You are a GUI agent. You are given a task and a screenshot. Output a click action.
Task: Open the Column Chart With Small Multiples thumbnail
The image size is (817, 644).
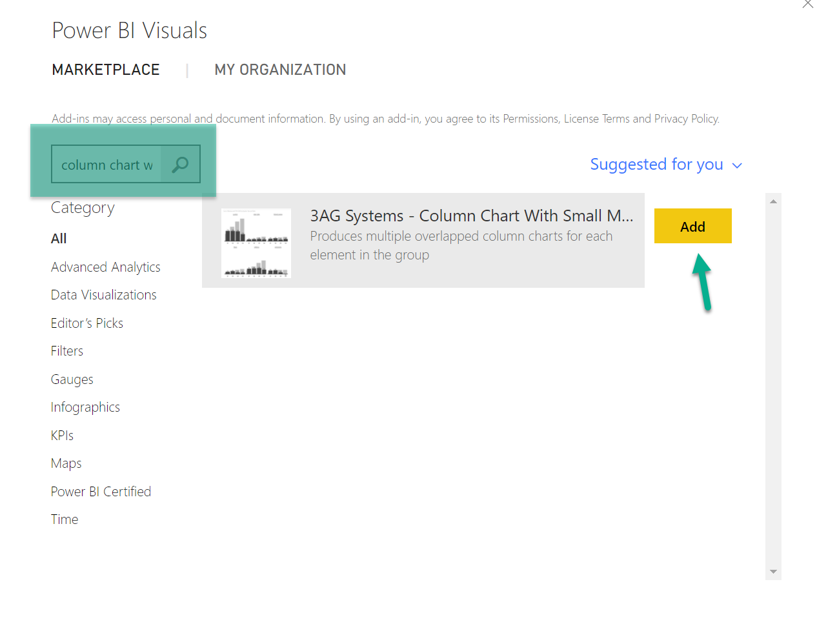click(x=256, y=243)
